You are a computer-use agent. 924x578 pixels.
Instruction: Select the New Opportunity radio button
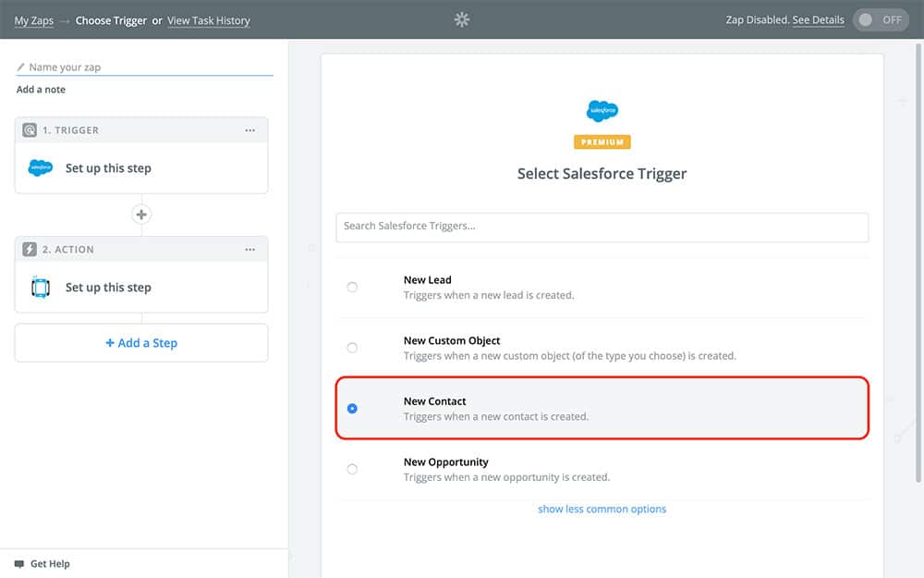coord(352,470)
